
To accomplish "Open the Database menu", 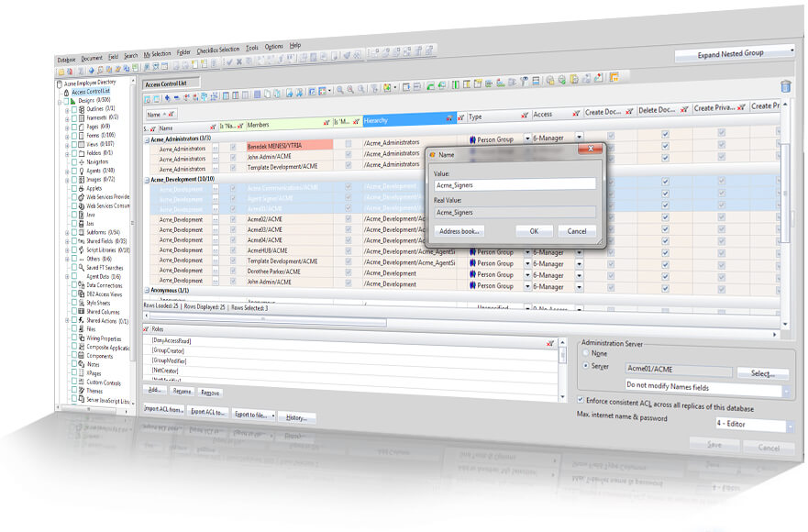I will click(x=66, y=60).
